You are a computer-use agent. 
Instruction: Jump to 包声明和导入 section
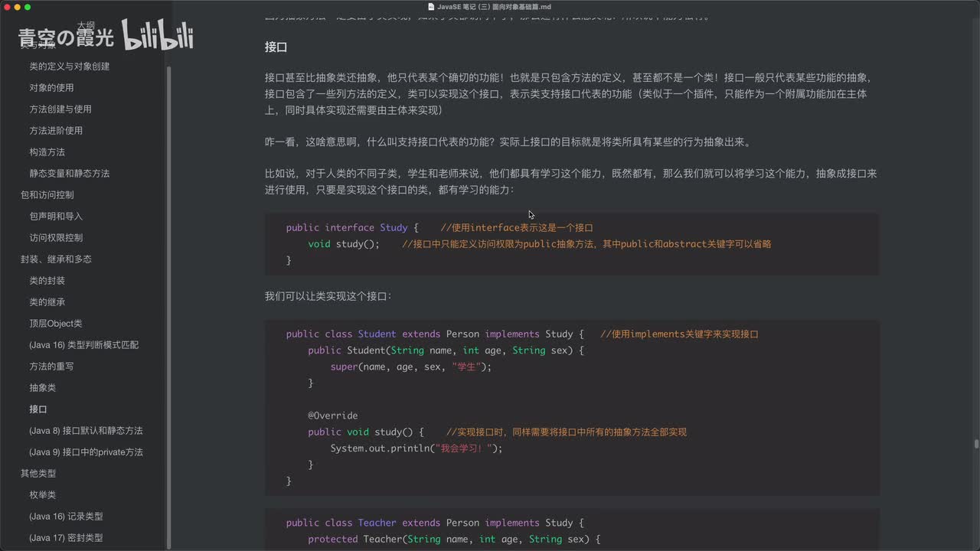tap(56, 217)
